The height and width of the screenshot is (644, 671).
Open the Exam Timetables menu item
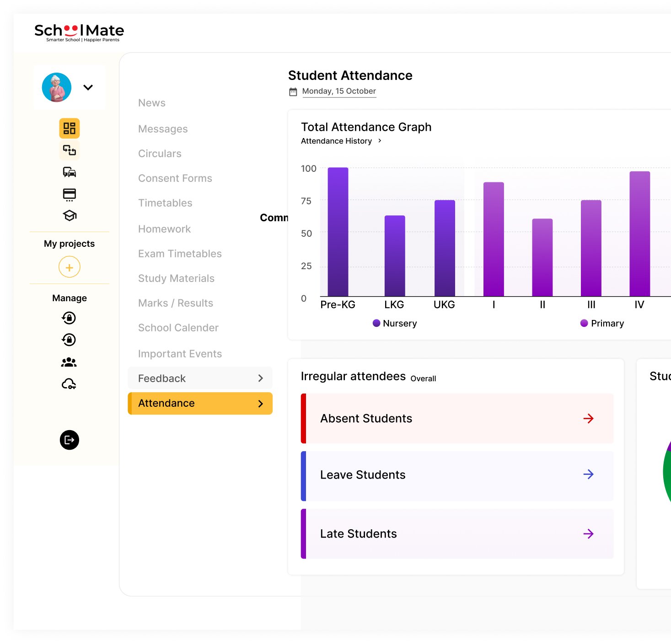pos(180,254)
